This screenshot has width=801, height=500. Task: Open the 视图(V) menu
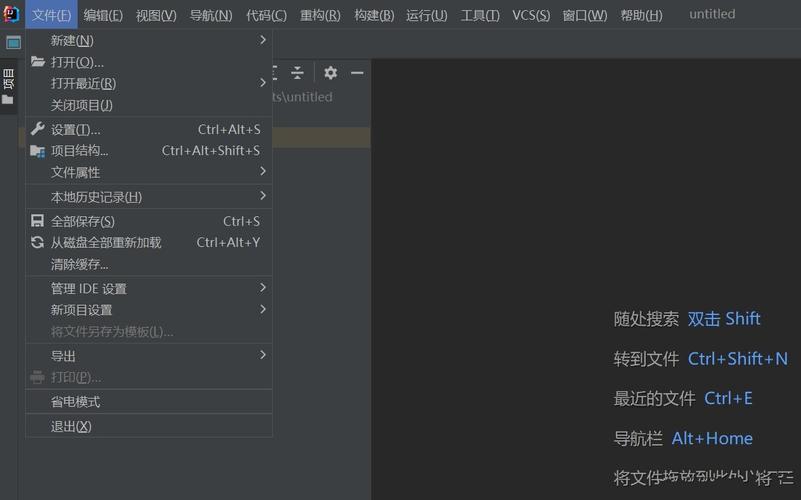pos(156,15)
